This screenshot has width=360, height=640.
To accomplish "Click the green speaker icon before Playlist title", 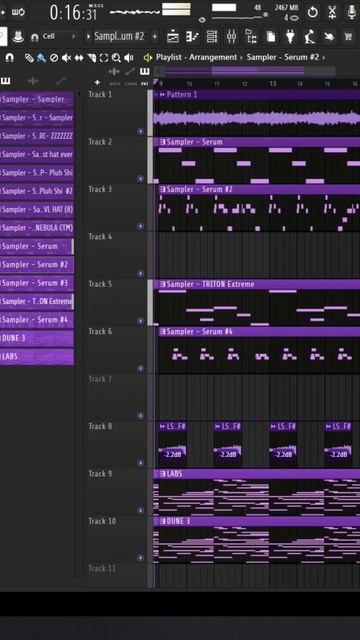I will (x=148, y=58).
